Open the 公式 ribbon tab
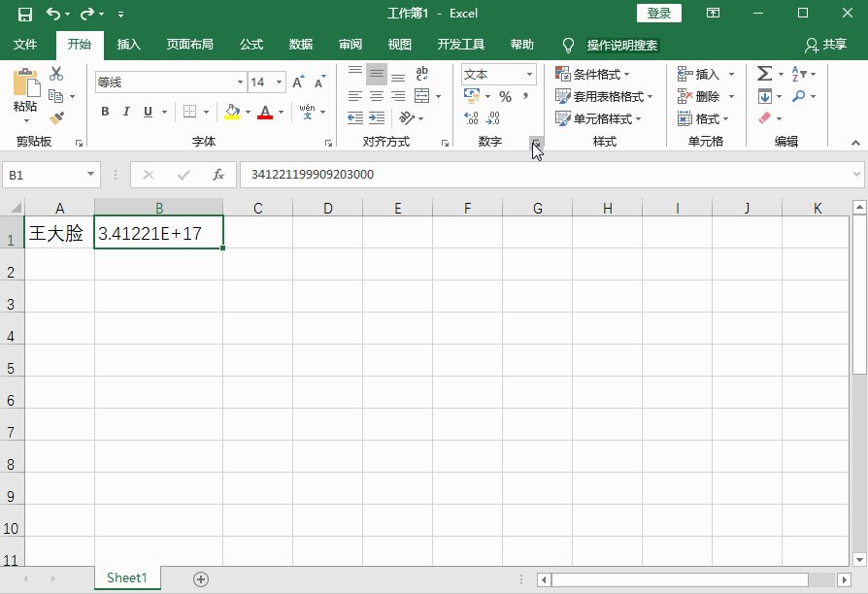This screenshot has height=594, width=868. (x=250, y=44)
